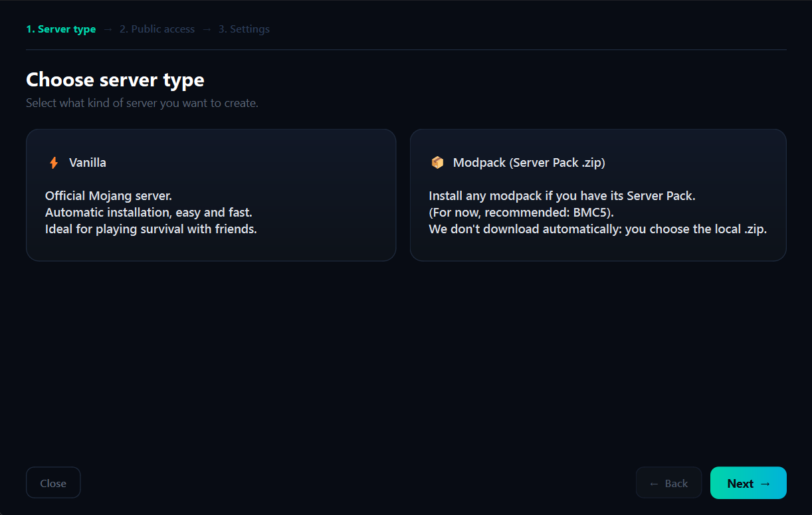Screen dimensions: 812x515
Task: Click the 'recommended: BMC5' note
Action: tap(521, 213)
